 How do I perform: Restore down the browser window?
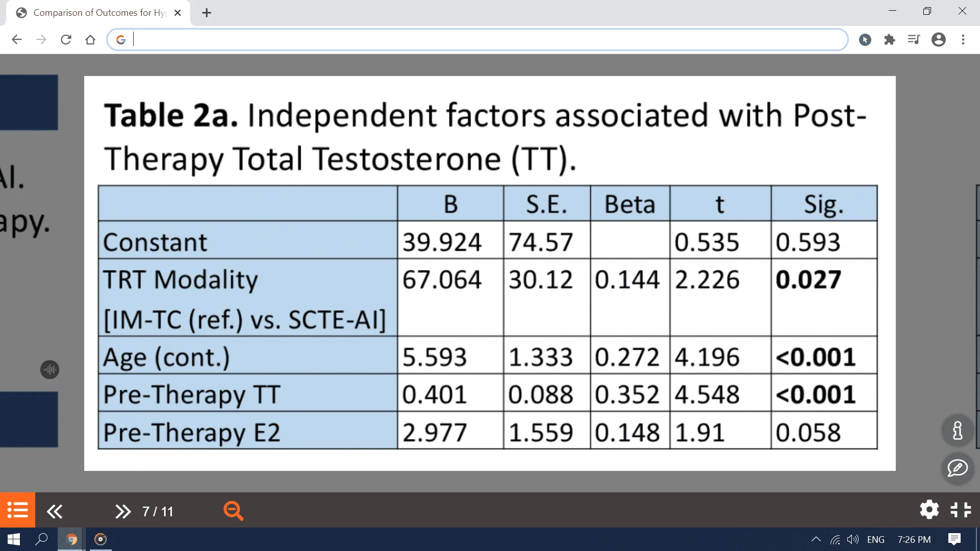coord(927,11)
